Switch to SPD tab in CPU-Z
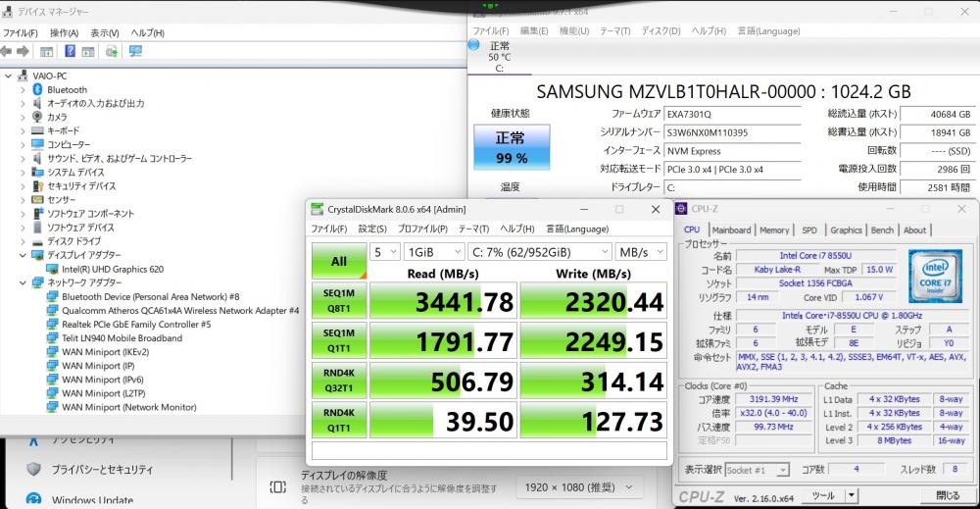980x509 pixels. (809, 230)
